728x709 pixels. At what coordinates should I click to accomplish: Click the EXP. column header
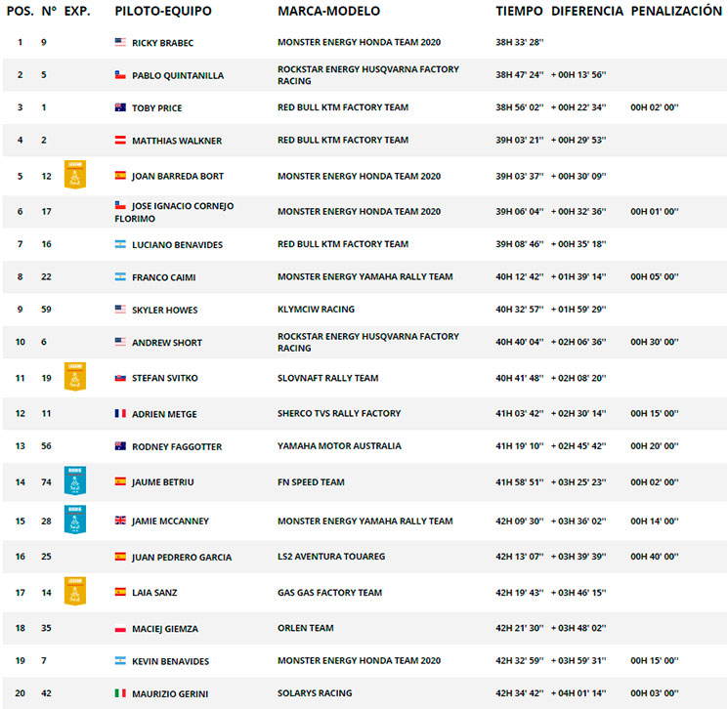pos(77,11)
